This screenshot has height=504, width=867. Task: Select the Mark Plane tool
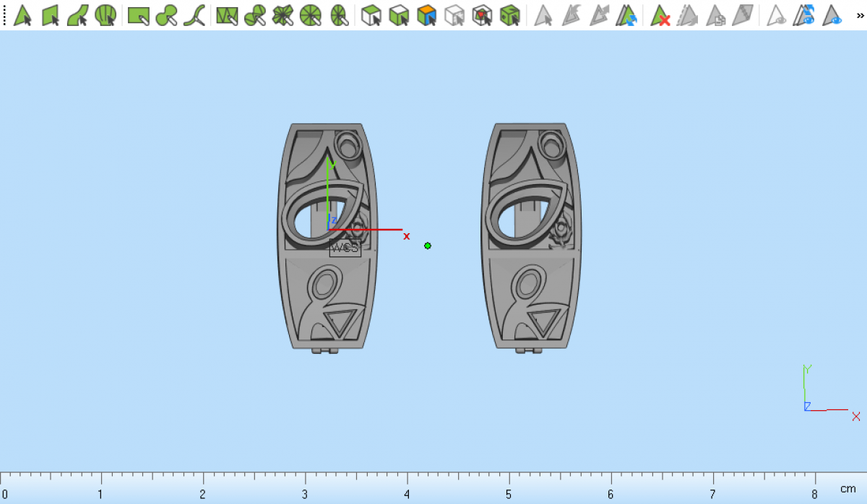click(50, 14)
